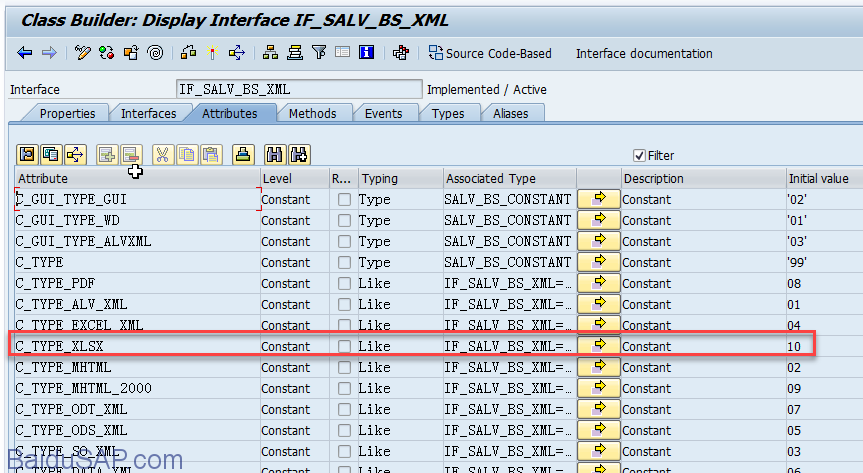Click the Insert Row icon

(x=107, y=155)
